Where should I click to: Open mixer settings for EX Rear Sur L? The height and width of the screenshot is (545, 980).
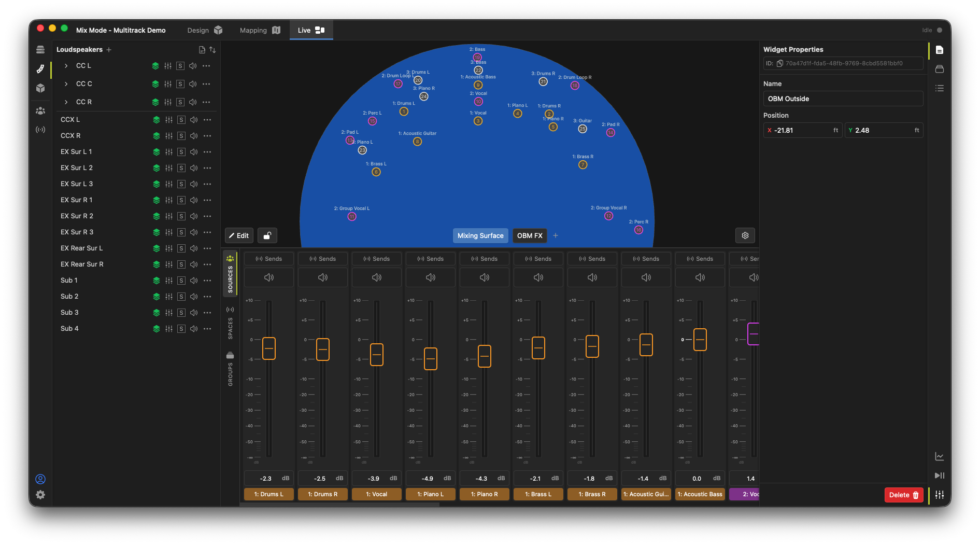(x=169, y=248)
